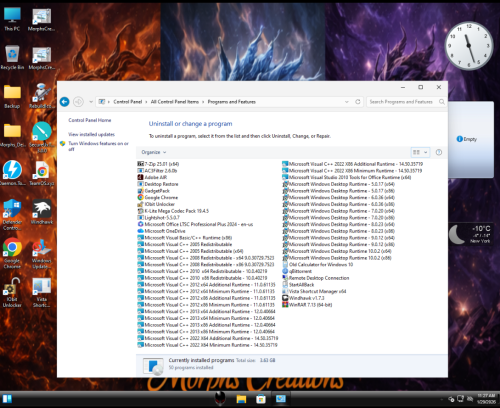
Task: Select the Windhawk desktop shortcut
Action: [x=42, y=212]
